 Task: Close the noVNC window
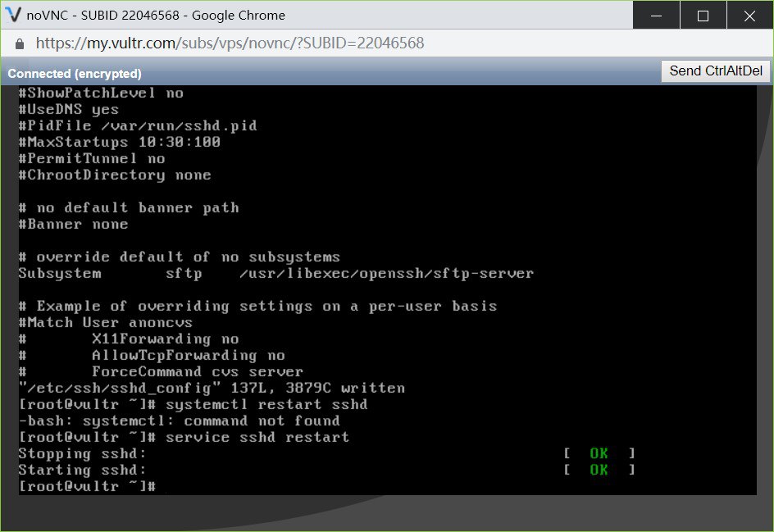pyautogui.click(x=749, y=16)
